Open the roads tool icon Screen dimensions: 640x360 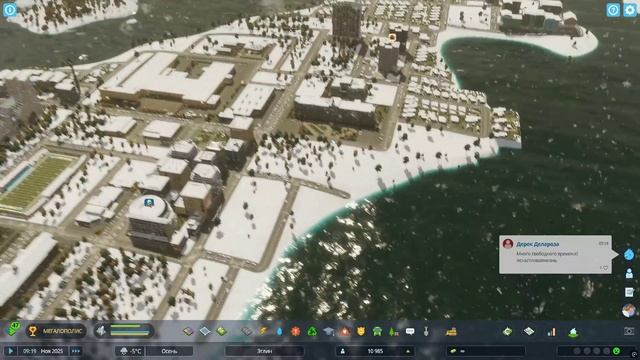click(x=247, y=331)
